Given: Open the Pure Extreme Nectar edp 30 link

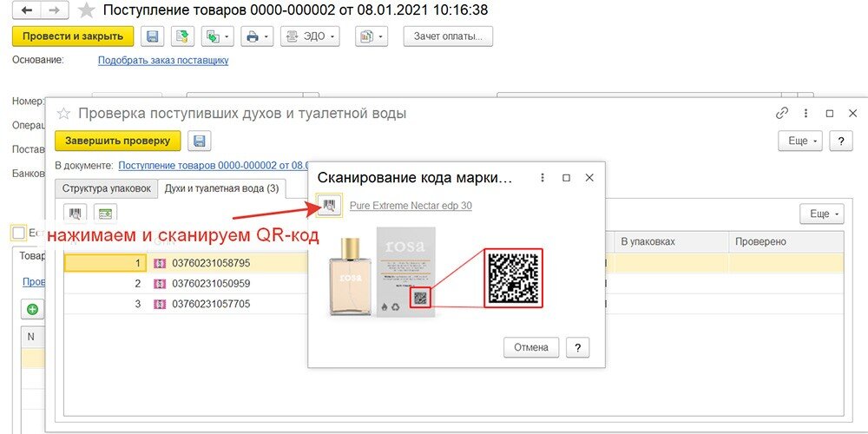Looking at the screenshot, I should [x=411, y=206].
